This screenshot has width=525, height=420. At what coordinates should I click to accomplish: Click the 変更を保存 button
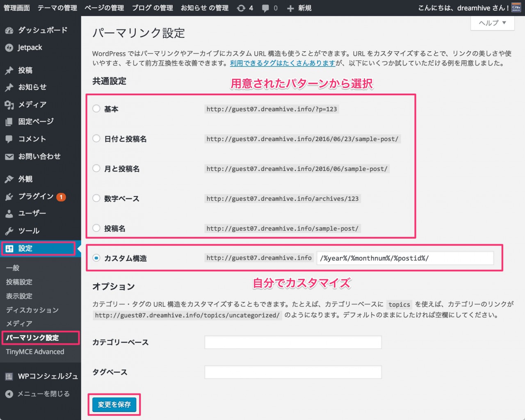coord(114,404)
